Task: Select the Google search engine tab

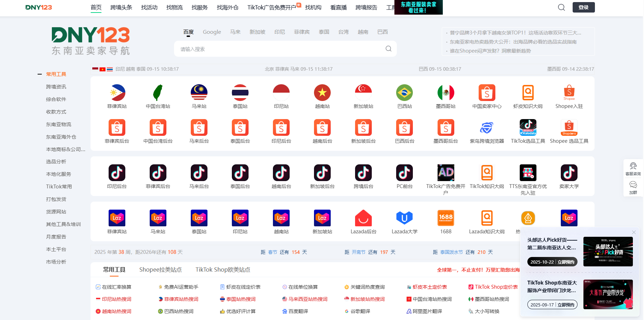Action: tap(212, 32)
